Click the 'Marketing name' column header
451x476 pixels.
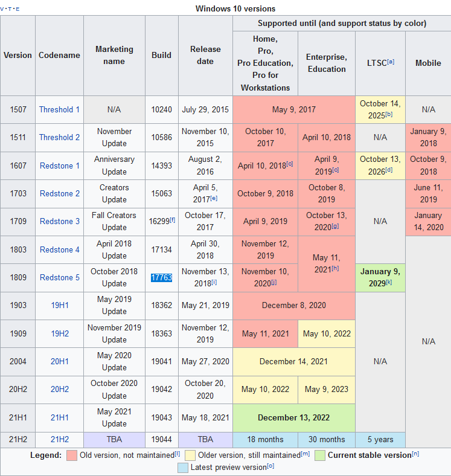[x=114, y=55]
